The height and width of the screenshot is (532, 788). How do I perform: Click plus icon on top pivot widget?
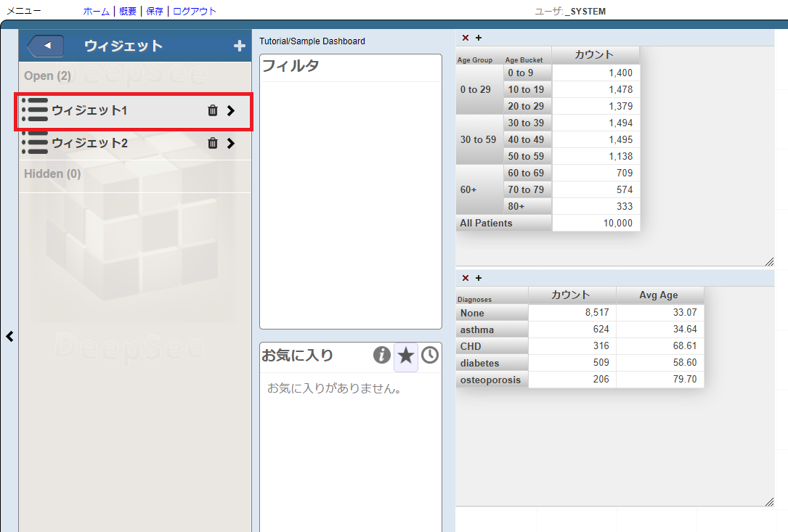tap(479, 38)
